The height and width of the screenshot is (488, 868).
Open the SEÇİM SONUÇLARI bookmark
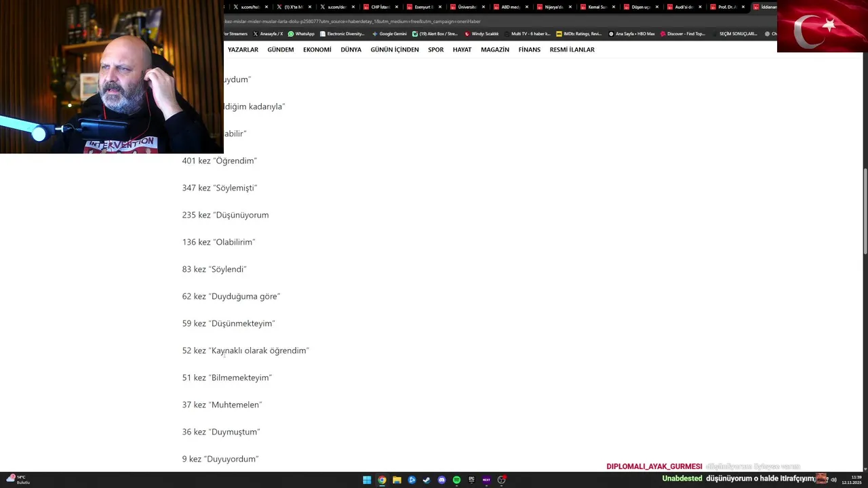coord(735,34)
